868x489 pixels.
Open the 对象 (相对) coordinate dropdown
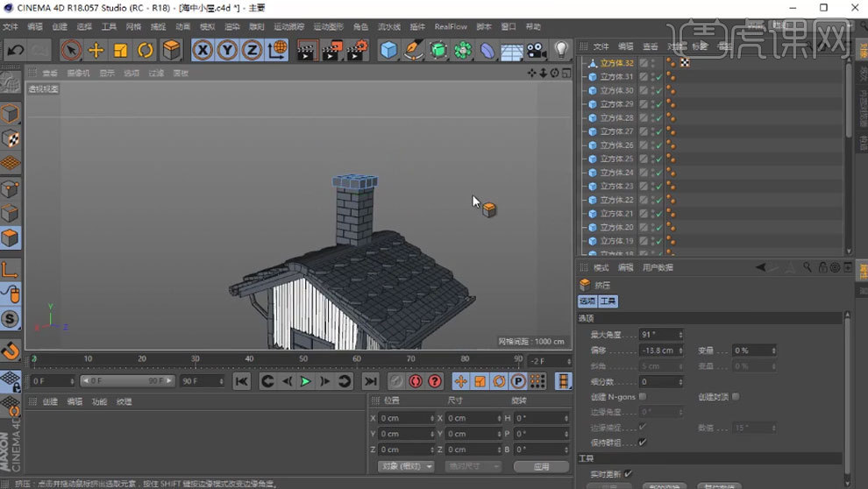pos(406,466)
